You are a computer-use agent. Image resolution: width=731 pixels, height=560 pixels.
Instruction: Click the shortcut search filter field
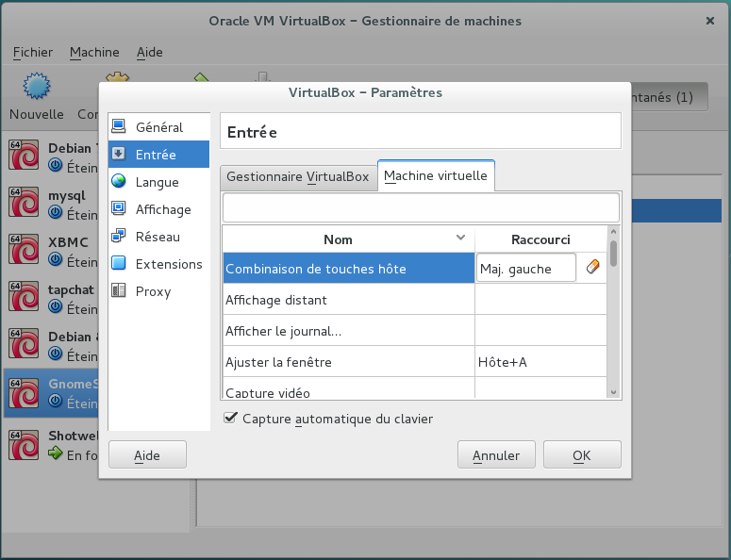click(x=421, y=207)
